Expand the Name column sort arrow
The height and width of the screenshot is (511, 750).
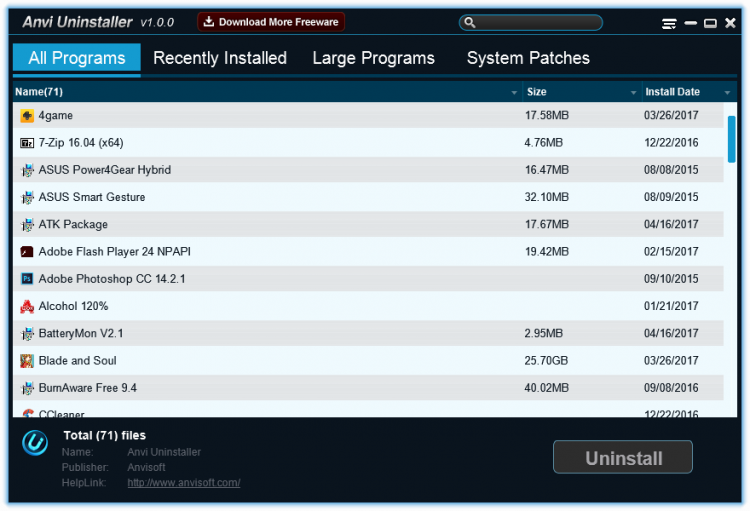tap(514, 93)
